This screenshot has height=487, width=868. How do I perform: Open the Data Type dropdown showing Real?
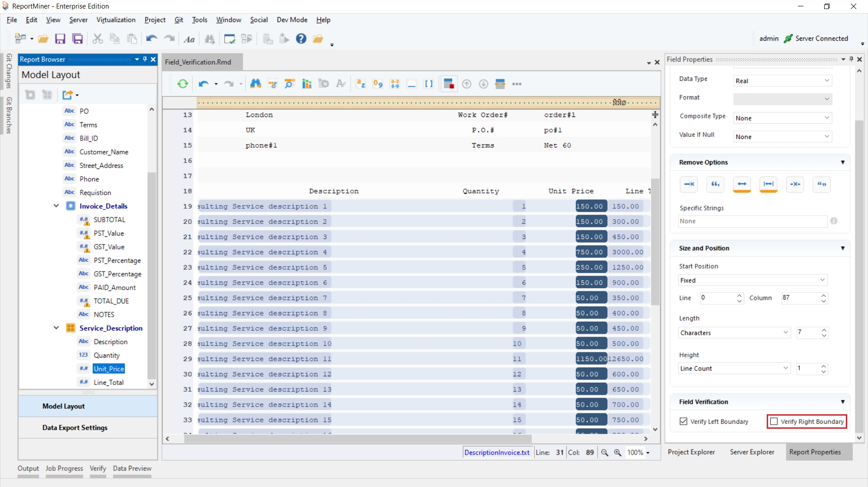click(x=782, y=81)
